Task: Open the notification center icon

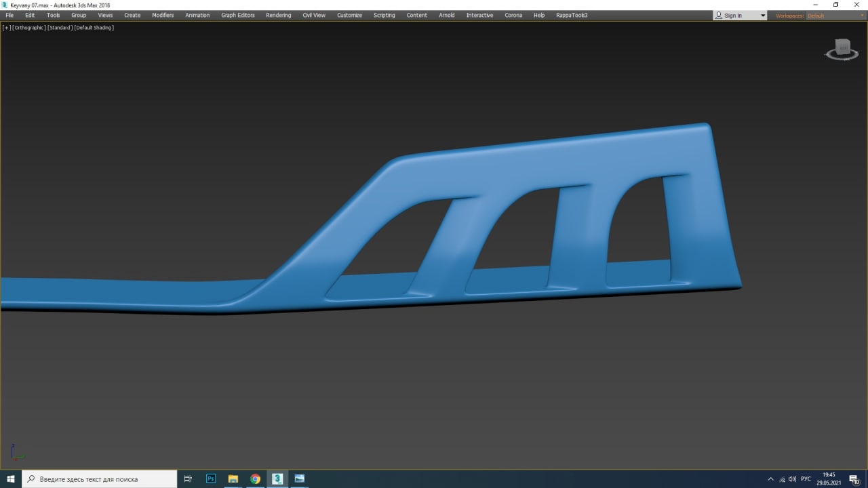Action: tap(854, 479)
